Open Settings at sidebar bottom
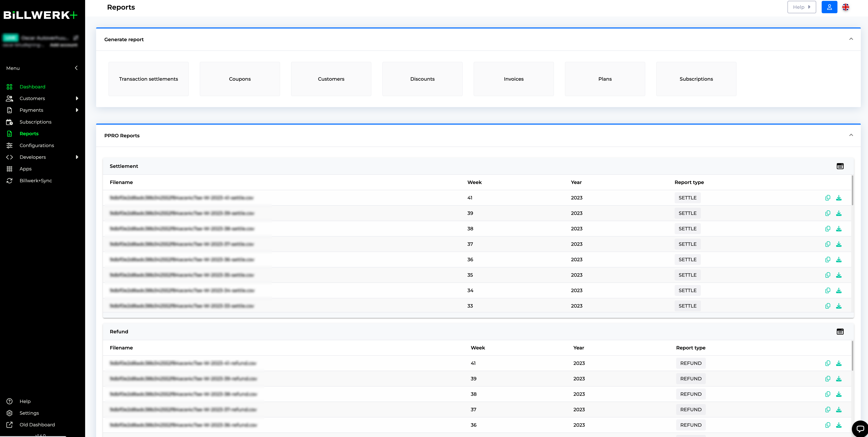This screenshot has width=868, height=437. tap(29, 413)
